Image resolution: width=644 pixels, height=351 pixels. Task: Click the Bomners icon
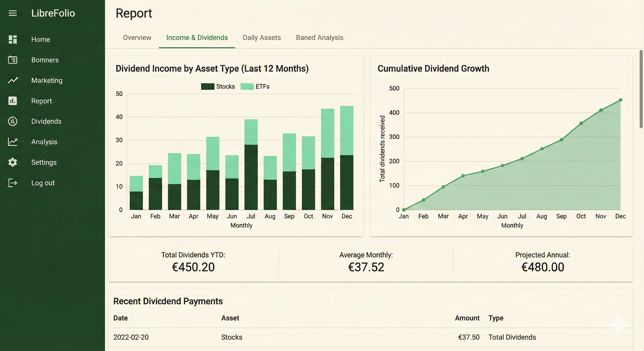(x=13, y=60)
